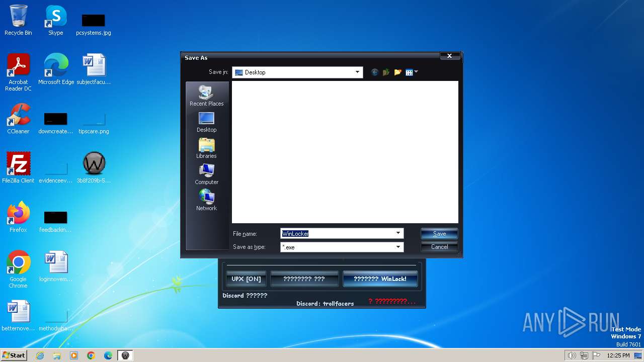Select the 3b8f209b executable icon
This screenshot has height=362, width=644.
(x=94, y=168)
